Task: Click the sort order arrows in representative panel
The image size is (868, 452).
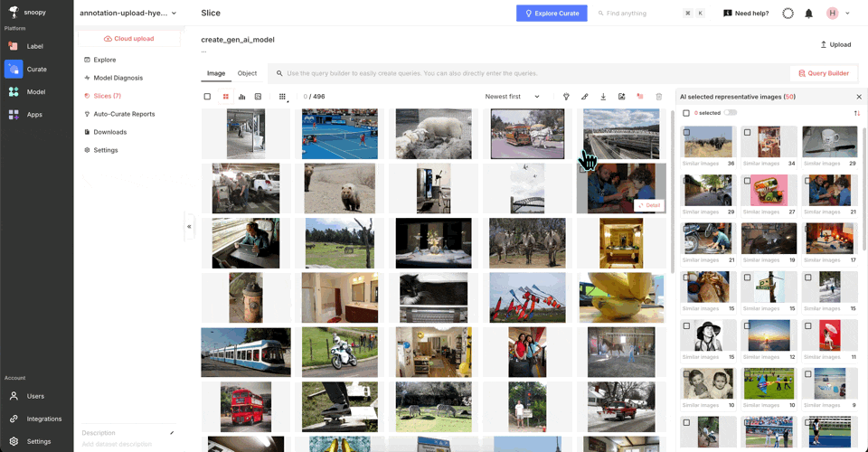Action: tap(857, 113)
